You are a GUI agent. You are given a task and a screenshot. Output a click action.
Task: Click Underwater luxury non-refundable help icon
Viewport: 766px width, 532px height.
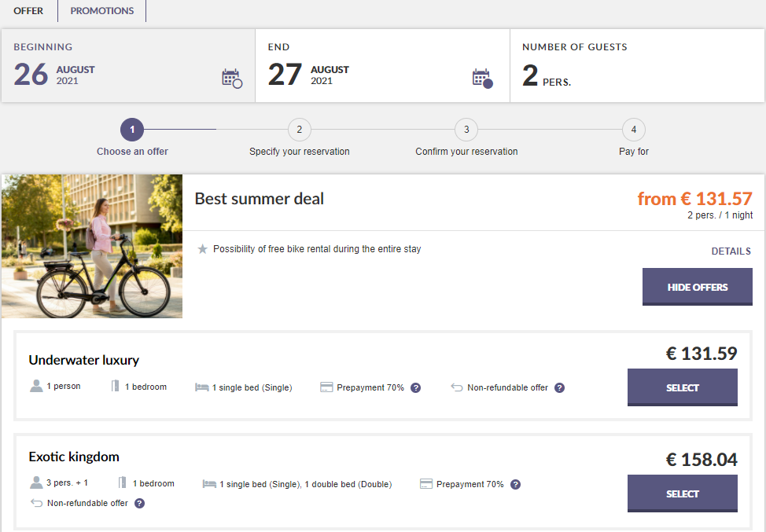[559, 387]
